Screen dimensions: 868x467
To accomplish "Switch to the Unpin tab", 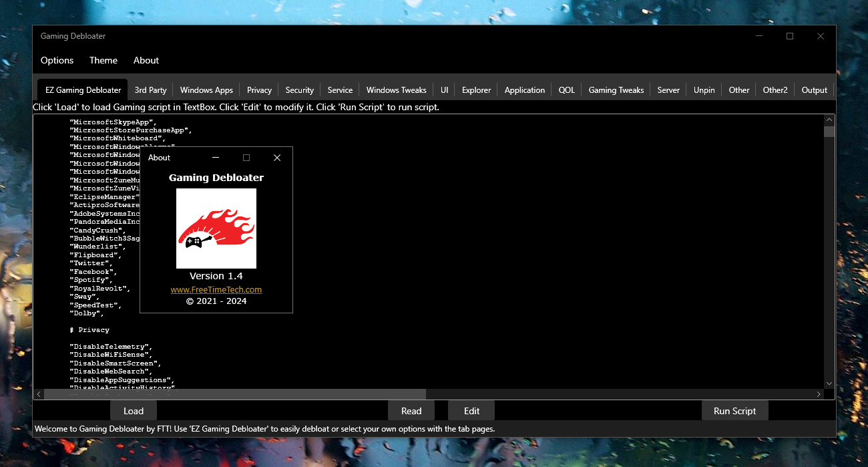I will click(704, 90).
